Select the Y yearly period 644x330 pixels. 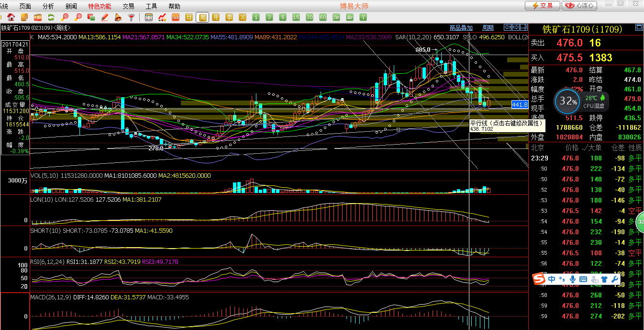pos(363,17)
